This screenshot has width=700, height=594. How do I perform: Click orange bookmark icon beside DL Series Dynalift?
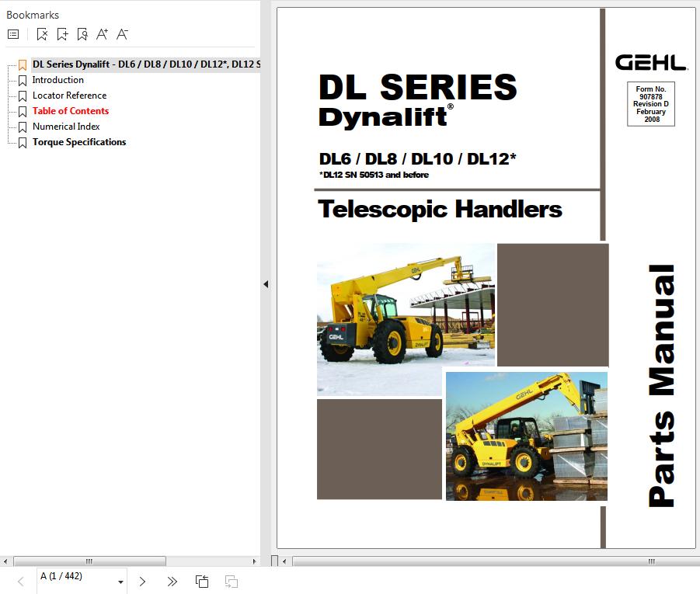tap(23, 65)
